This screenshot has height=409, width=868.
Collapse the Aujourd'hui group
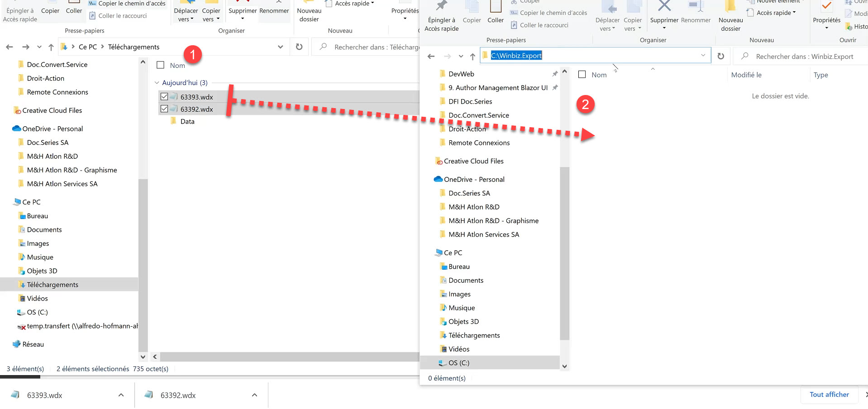click(157, 83)
